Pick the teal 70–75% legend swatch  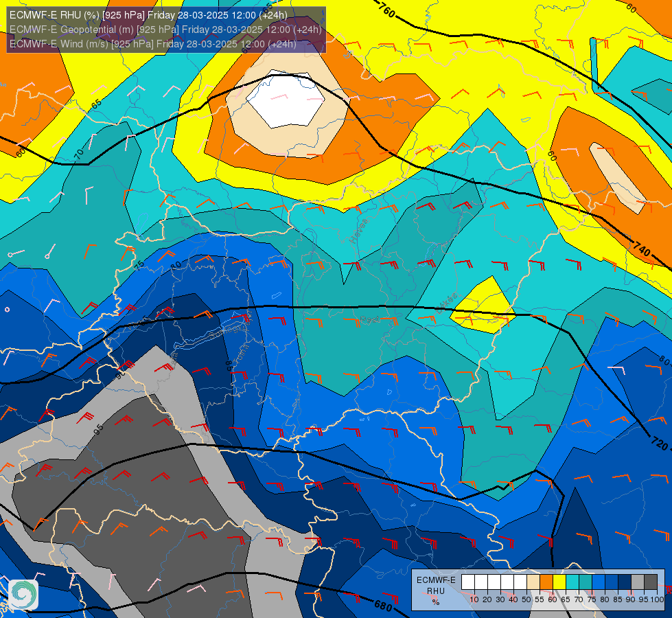pos(586,582)
